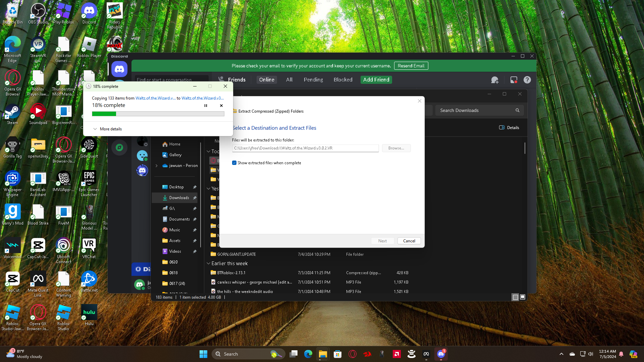This screenshot has width=644, height=362.
Task: Click the Resend Email button
Action: [x=411, y=66]
